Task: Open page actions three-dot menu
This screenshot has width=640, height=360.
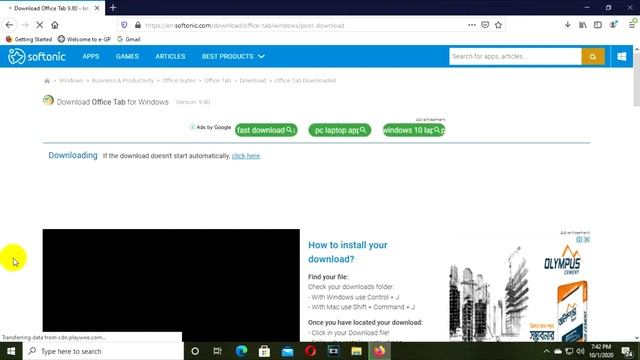Action: point(472,25)
